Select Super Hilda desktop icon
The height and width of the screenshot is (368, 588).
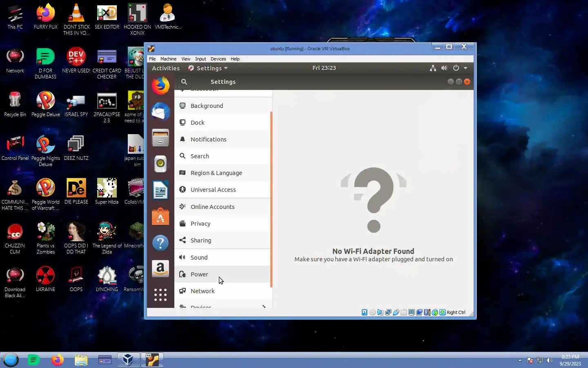tap(107, 191)
